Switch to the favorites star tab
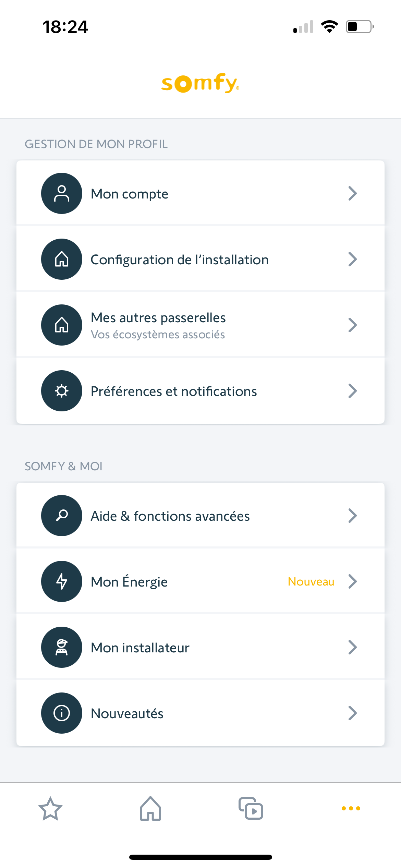 pyautogui.click(x=50, y=809)
